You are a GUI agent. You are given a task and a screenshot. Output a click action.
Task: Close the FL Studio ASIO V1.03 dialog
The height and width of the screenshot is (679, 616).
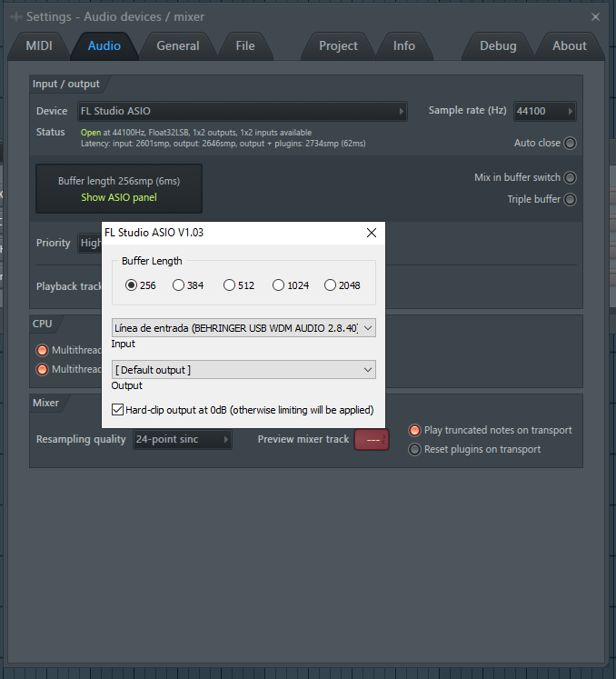coord(372,233)
